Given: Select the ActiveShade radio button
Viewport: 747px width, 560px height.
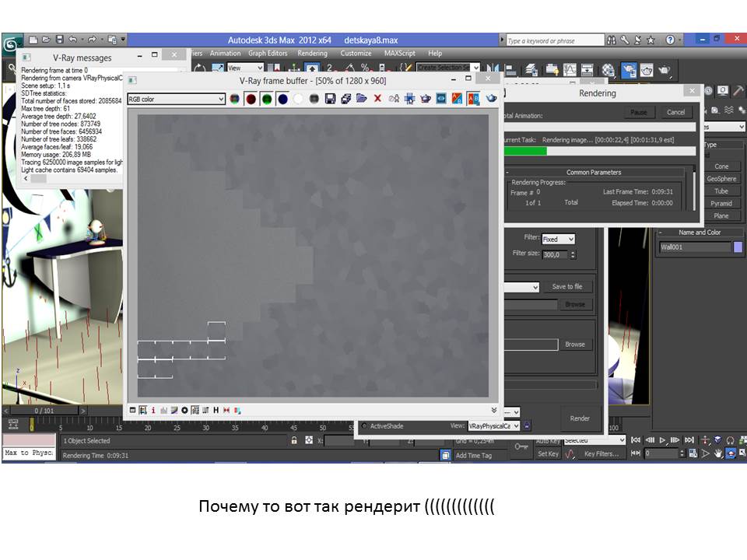Looking at the screenshot, I should pos(364,426).
